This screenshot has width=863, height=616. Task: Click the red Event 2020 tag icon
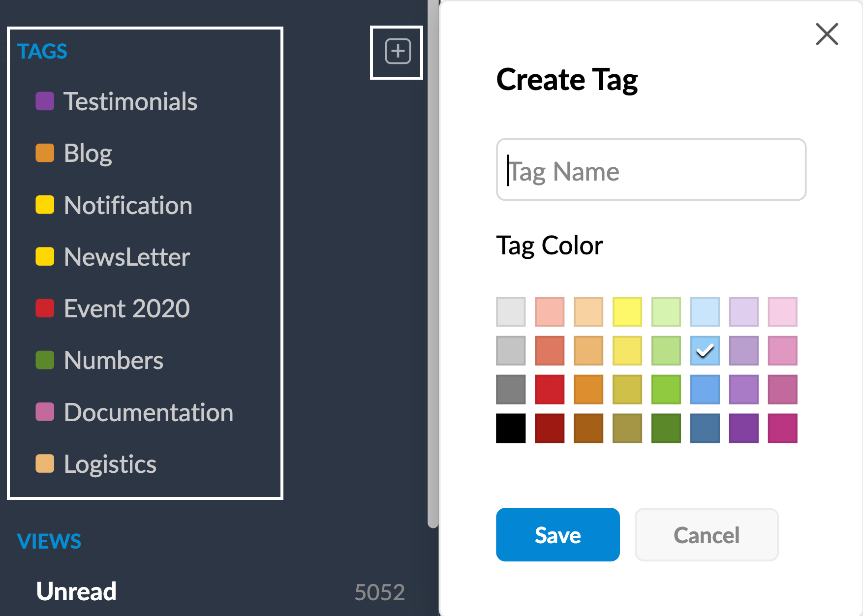click(x=45, y=308)
